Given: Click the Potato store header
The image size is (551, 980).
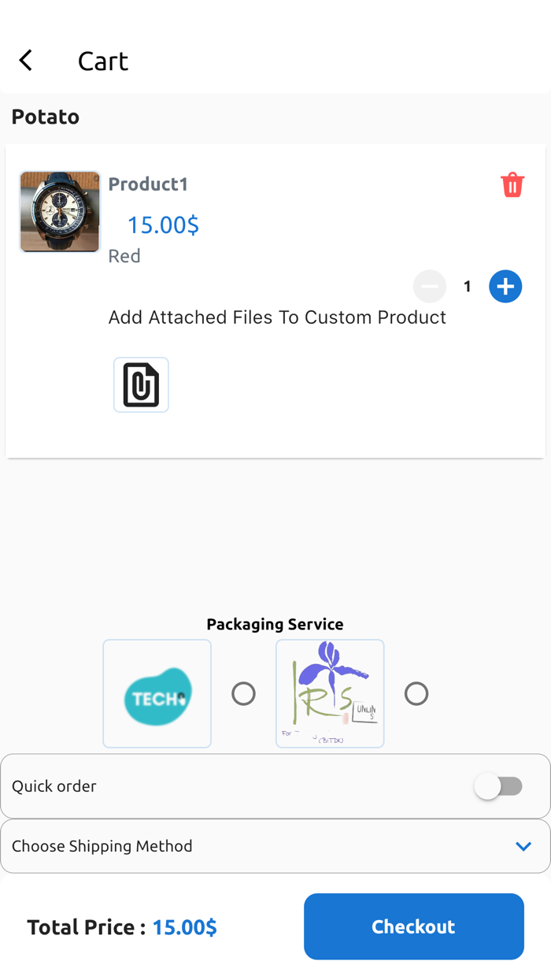Looking at the screenshot, I should (x=45, y=117).
